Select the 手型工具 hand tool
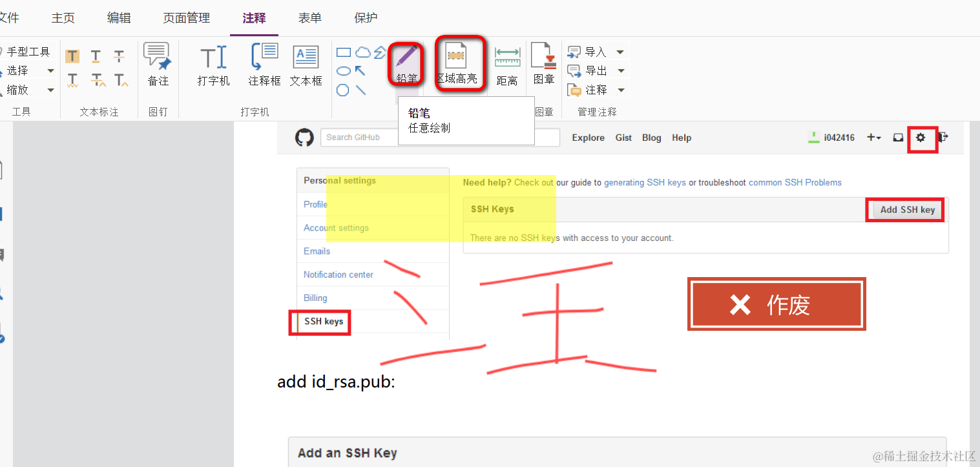The width and height of the screenshot is (980, 467). point(25,52)
